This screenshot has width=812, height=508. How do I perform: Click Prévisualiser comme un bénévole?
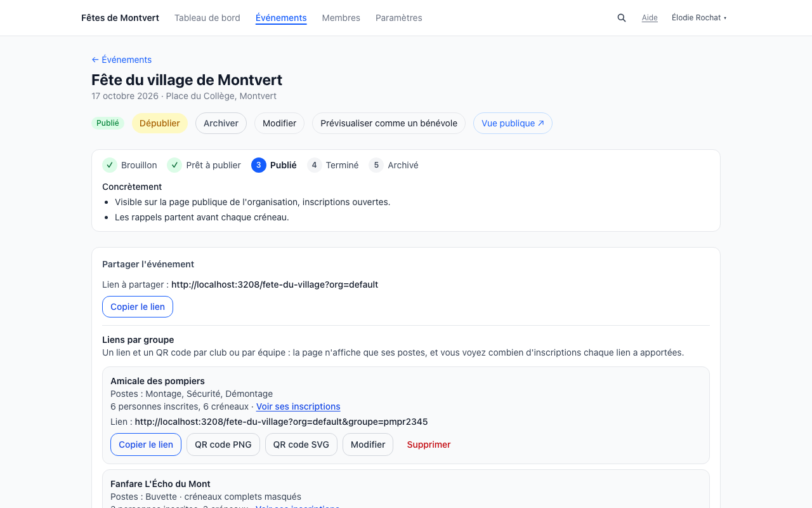click(x=389, y=123)
